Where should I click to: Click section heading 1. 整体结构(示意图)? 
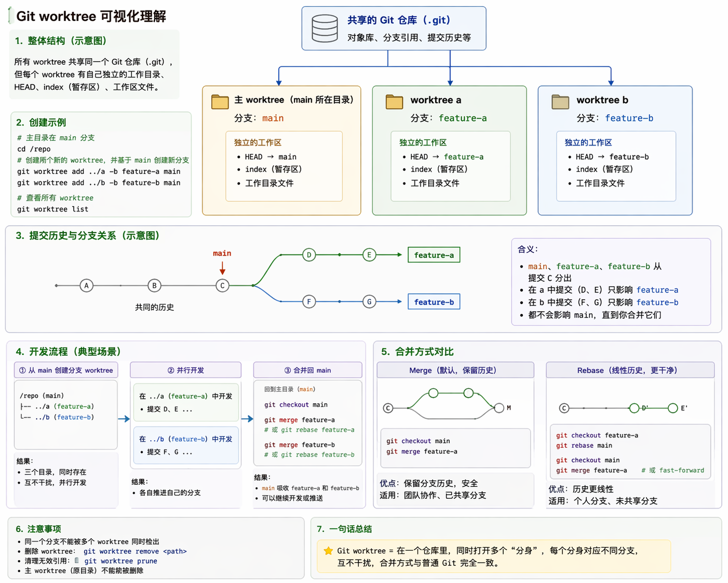pos(61,41)
